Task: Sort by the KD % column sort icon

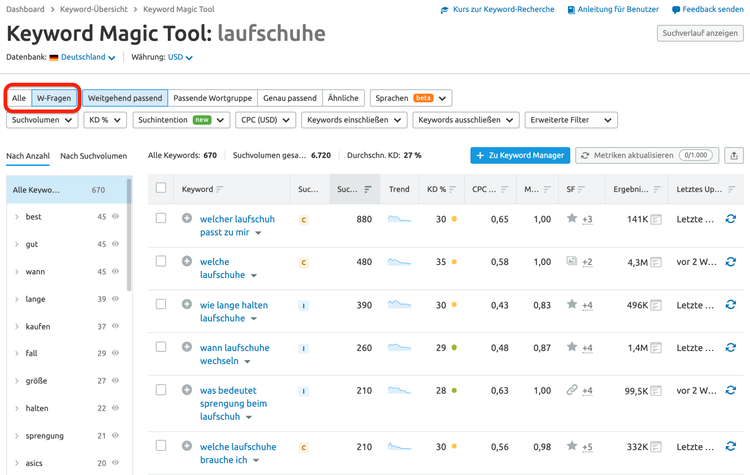Action: (452, 189)
